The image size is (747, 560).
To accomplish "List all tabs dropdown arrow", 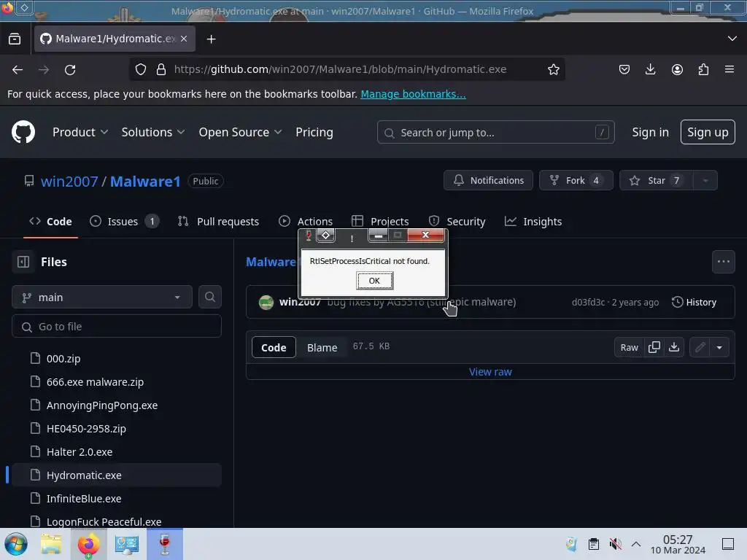I will coord(732,39).
